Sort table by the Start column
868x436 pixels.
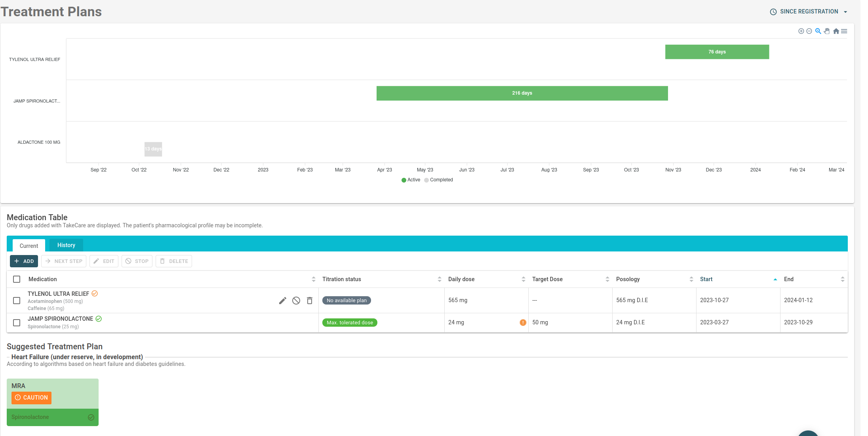pyautogui.click(x=706, y=279)
